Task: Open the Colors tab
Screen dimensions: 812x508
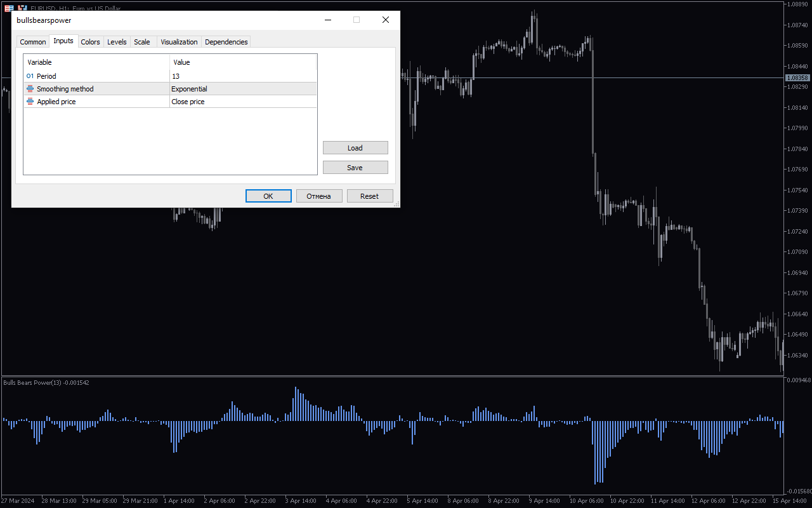Action: tap(91, 42)
